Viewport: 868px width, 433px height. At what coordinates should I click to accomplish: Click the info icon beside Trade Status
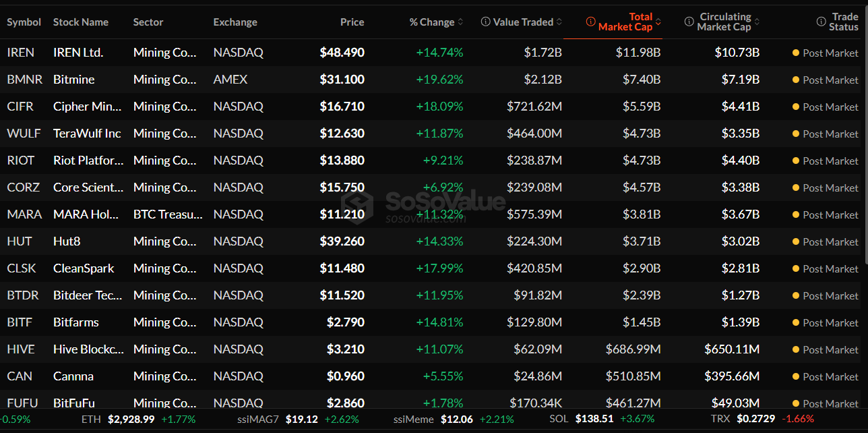[x=821, y=22]
